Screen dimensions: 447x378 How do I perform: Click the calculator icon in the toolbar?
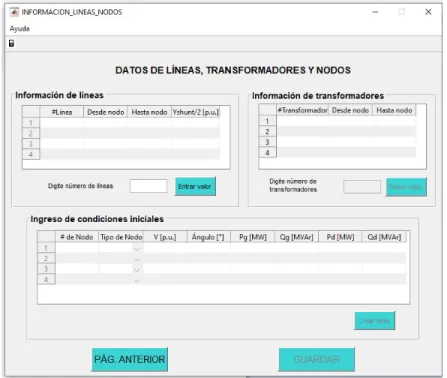click(x=12, y=43)
